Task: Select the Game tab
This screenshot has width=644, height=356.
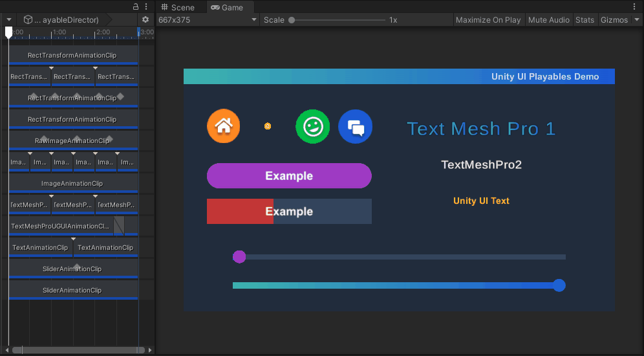Action: pyautogui.click(x=228, y=7)
